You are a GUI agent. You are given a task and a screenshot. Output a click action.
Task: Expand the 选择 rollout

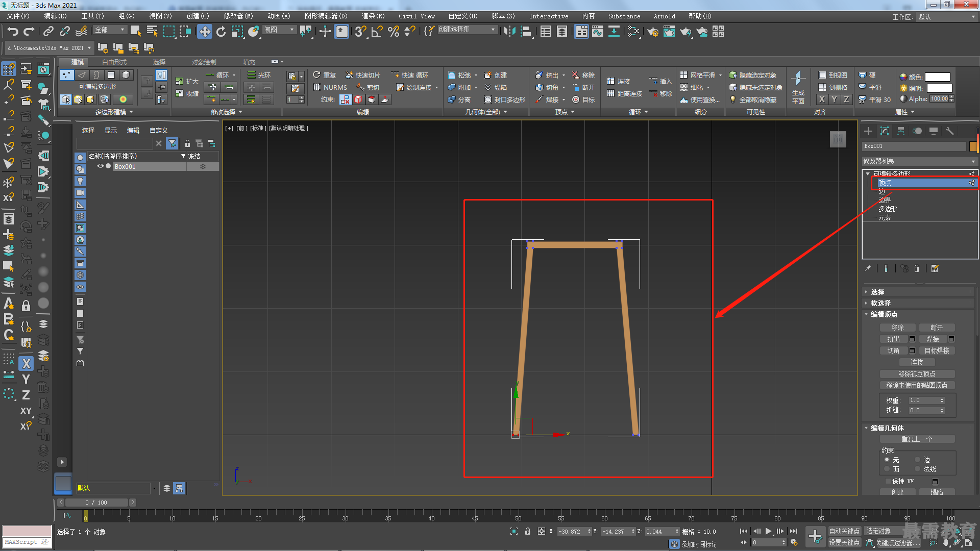tap(919, 292)
